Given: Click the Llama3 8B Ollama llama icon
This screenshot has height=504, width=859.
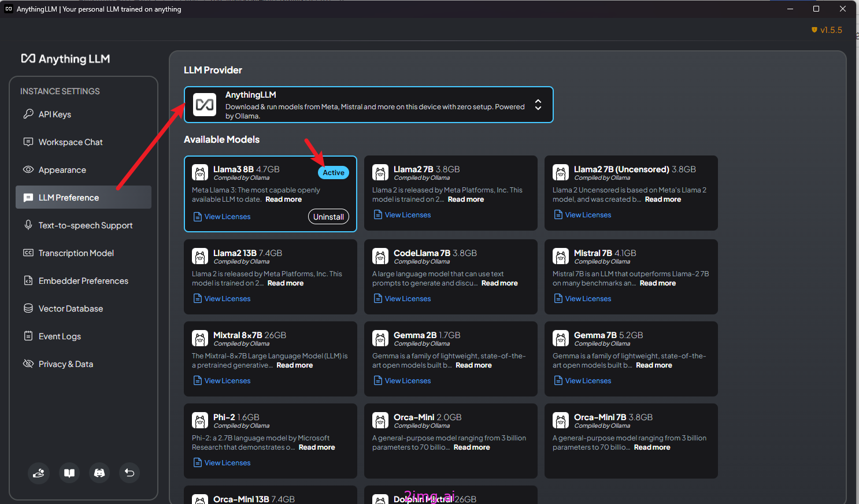Looking at the screenshot, I should pos(200,173).
